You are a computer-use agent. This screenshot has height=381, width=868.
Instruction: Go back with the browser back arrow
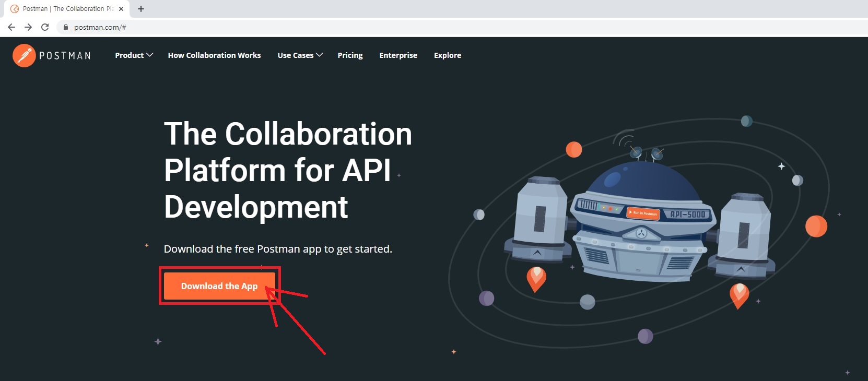pos(11,27)
